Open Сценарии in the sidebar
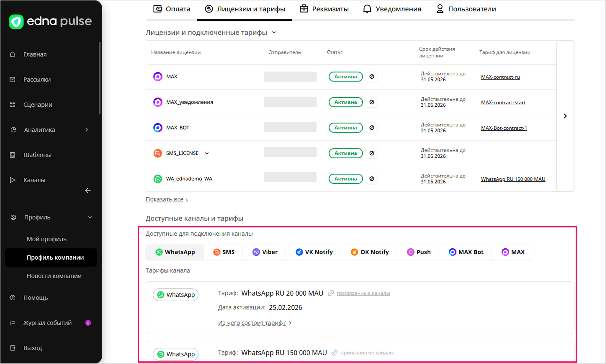 [x=38, y=105]
